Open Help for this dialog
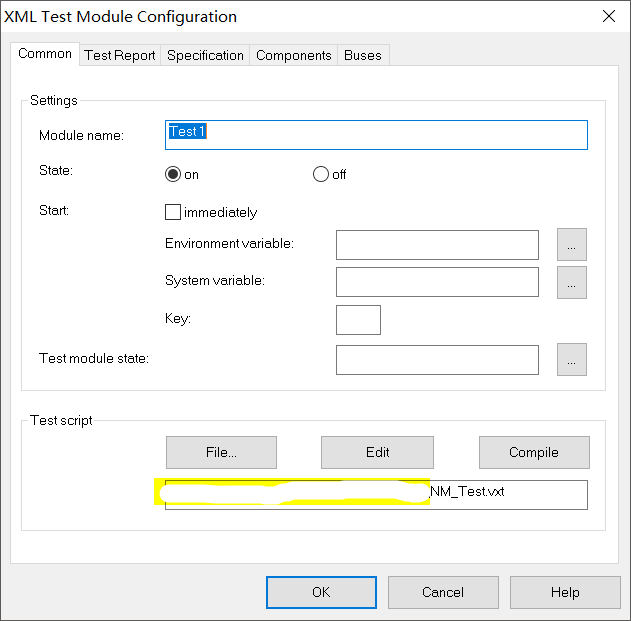The width and height of the screenshot is (631, 621). click(565, 592)
